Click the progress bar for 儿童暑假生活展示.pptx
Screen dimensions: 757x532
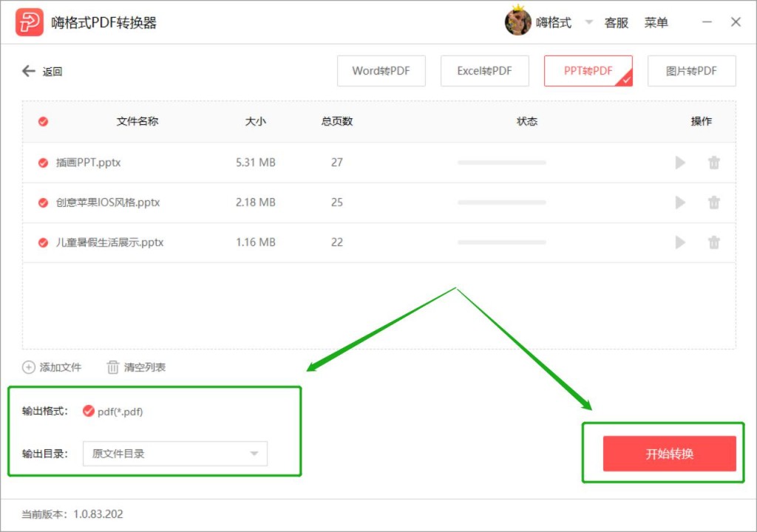502,242
